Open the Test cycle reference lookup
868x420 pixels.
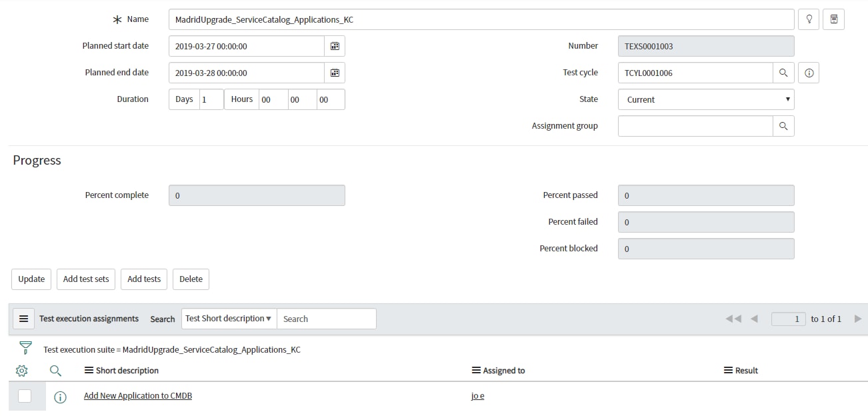pyautogui.click(x=783, y=72)
